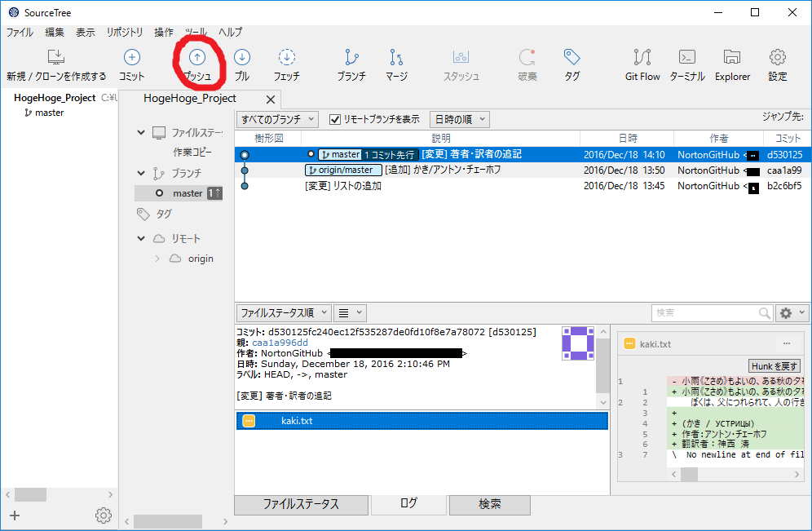Click commit hash b2c6bf5 cell
812x531 pixels.
coord(784,185)
